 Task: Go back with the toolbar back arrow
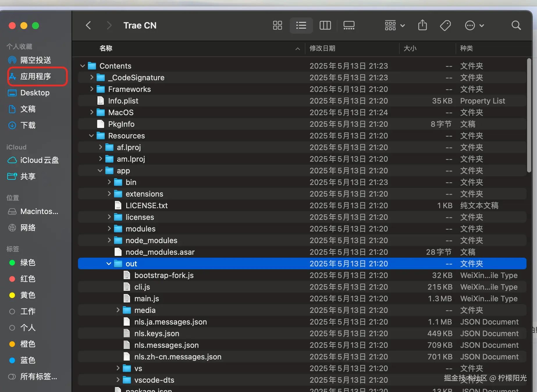[88, 26]
